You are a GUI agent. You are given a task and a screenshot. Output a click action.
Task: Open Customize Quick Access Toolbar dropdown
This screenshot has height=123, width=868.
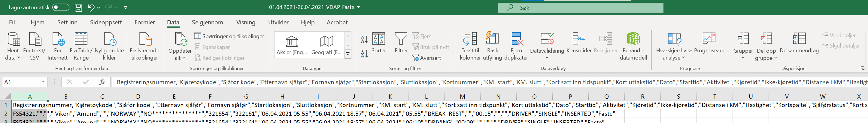(126, 8)
